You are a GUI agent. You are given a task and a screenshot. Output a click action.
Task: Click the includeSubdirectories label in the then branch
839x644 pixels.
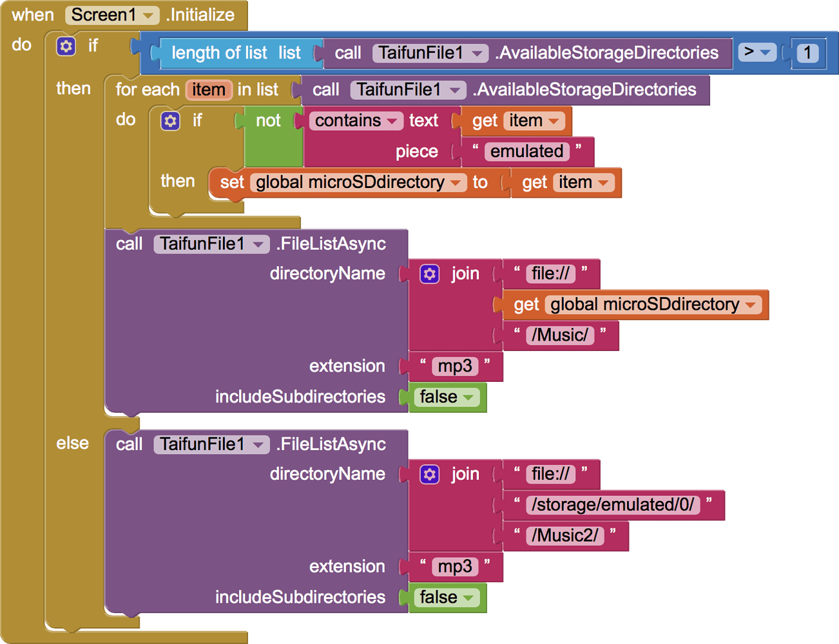point(300,397)
